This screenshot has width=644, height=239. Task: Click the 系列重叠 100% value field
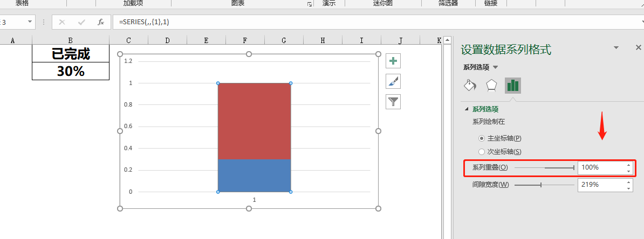[601, 167]
